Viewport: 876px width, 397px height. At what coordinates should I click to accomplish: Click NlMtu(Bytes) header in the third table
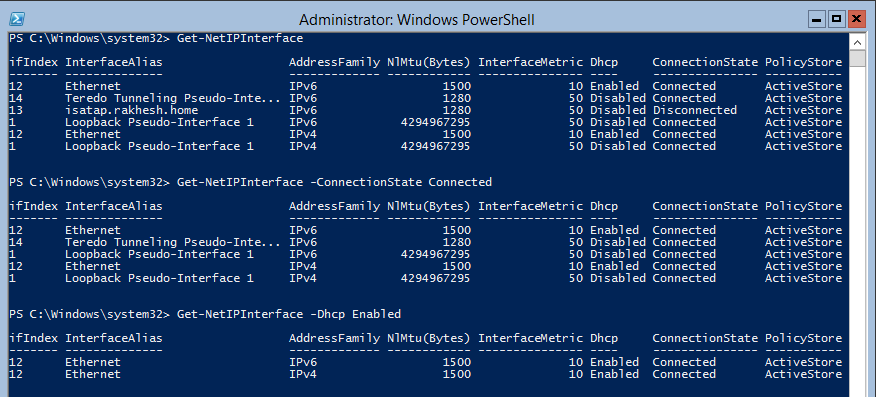click(429, 338)
